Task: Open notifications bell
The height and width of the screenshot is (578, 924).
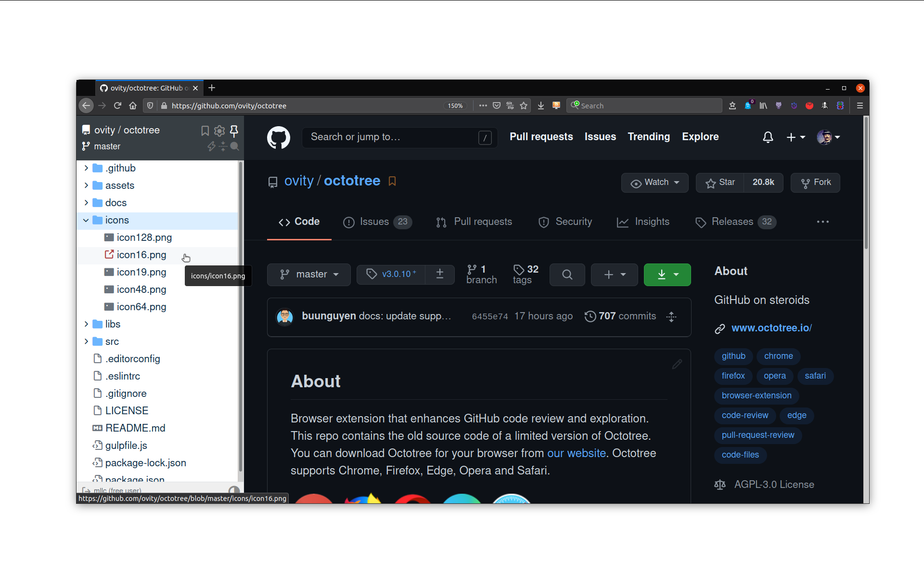Action: coord(768,137)
